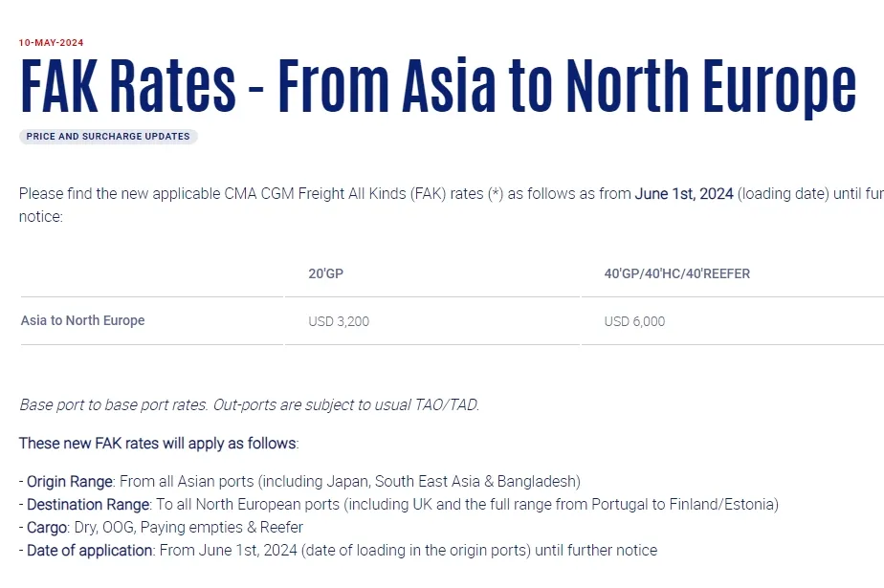The height and width of the screenshot is (588, 884).
Task: Click the Asia to North Europe row label
Action: pyautogui.click(x=83, y=320)
